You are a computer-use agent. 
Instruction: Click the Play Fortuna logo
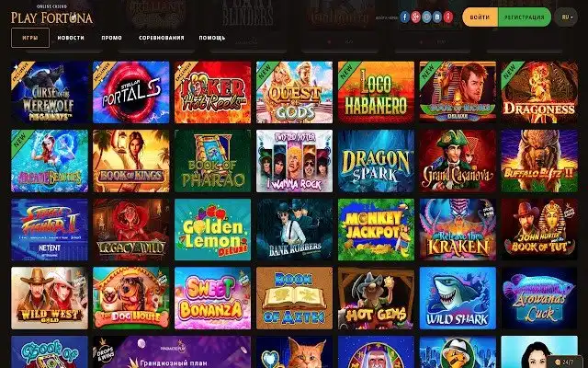point(51,15)
